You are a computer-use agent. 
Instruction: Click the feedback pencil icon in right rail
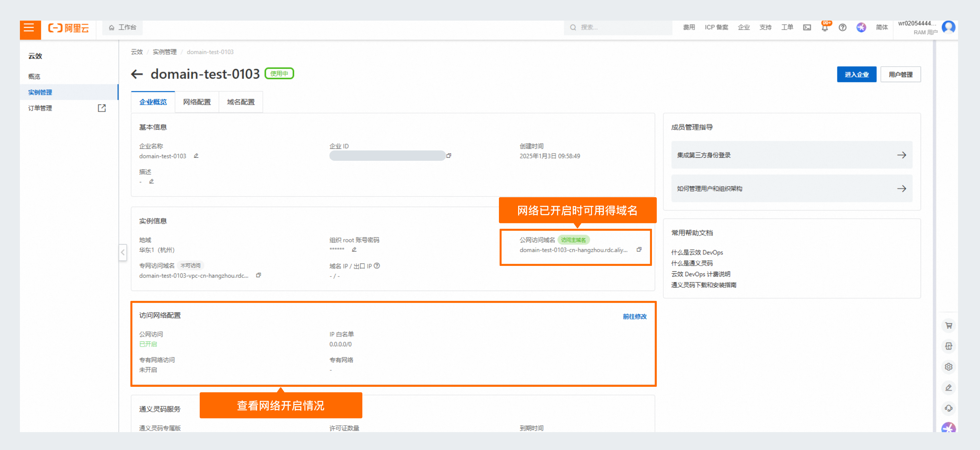[948, 387]
